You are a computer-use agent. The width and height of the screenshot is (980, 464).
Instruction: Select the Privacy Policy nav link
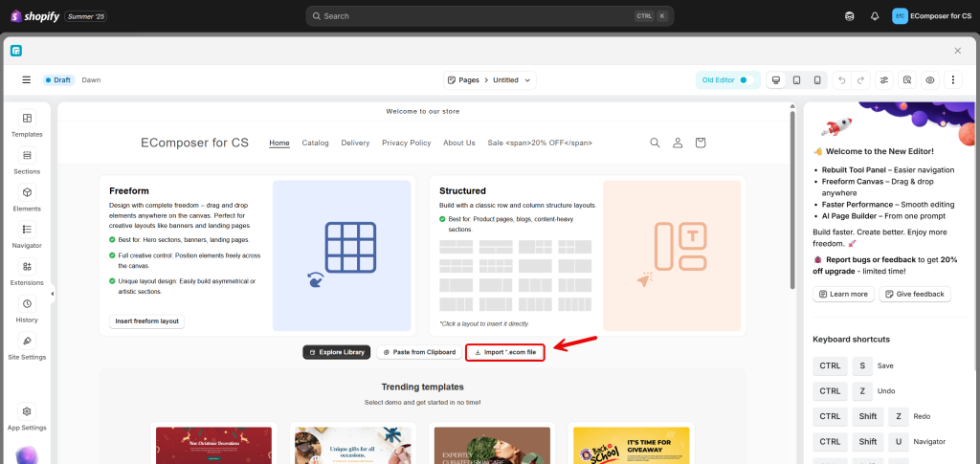point(406,143)
